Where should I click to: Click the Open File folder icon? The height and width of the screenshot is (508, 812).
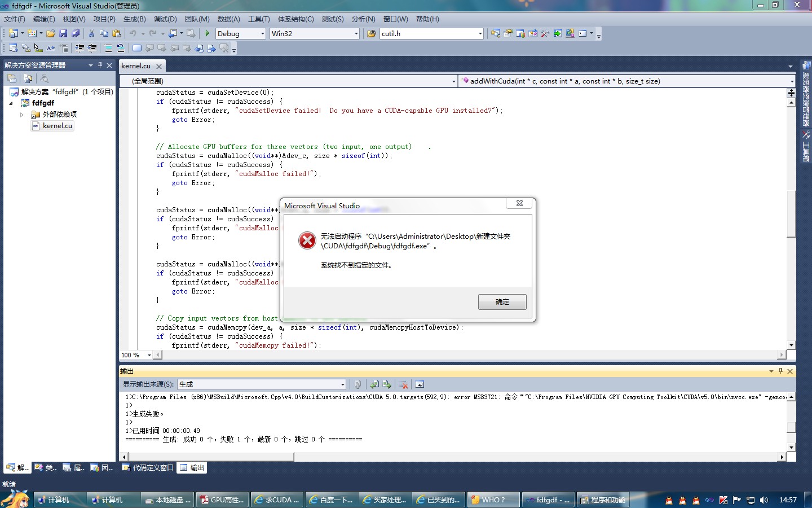pyautogui.click(x=51, y=34)
